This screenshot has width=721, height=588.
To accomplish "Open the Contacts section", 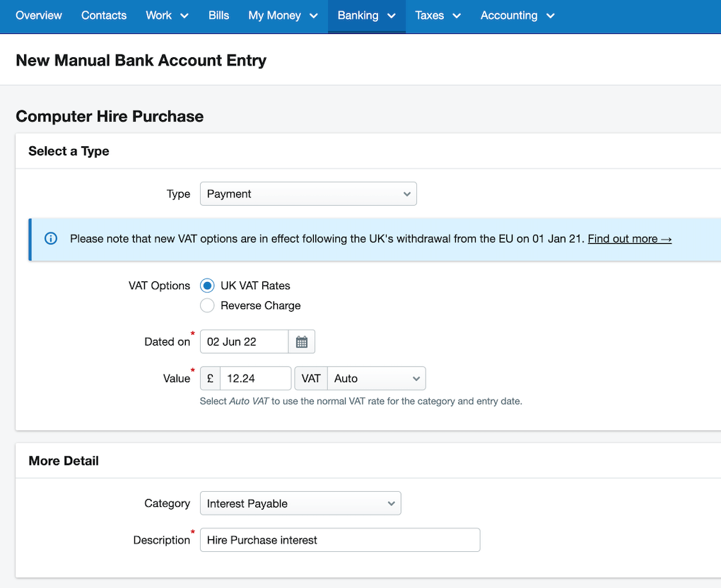I will point(103,15).
